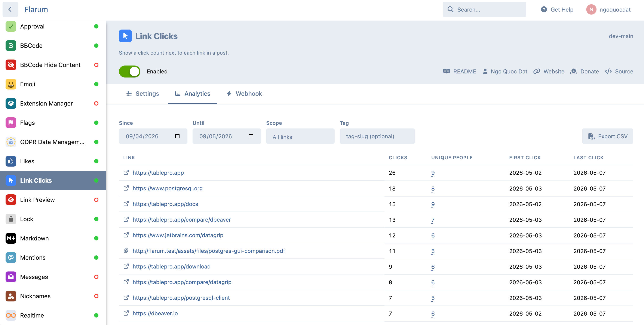Open the https://www.jetbrains.com/datagrip link
Screen dimensions: 644x325
178,235
